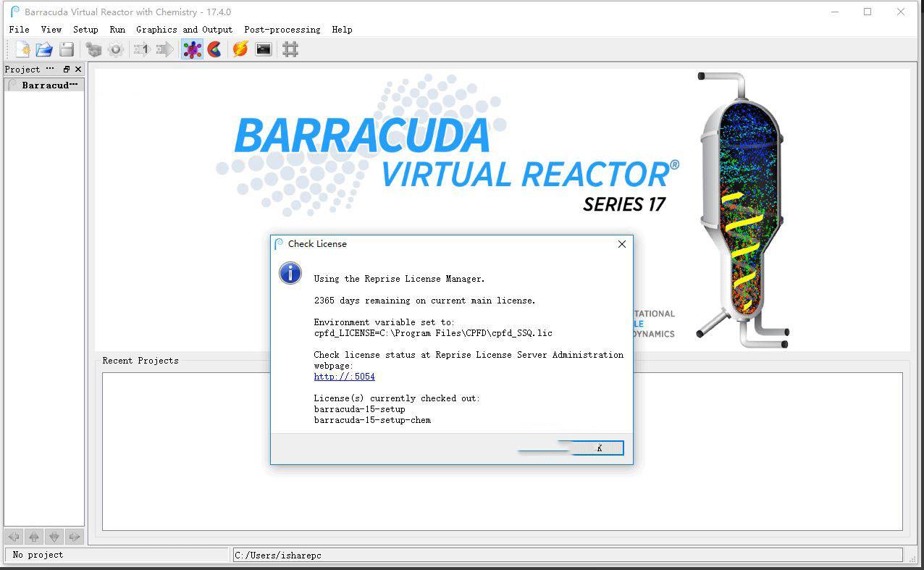Maximize the Barracuda main window
Screen dimensions: 924x570
tap(868, 12)
